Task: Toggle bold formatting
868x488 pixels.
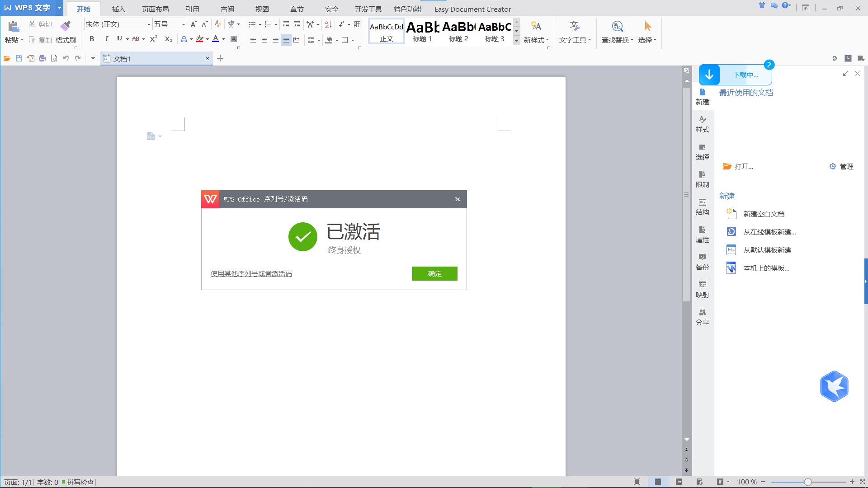Action: tap(92, 39)
